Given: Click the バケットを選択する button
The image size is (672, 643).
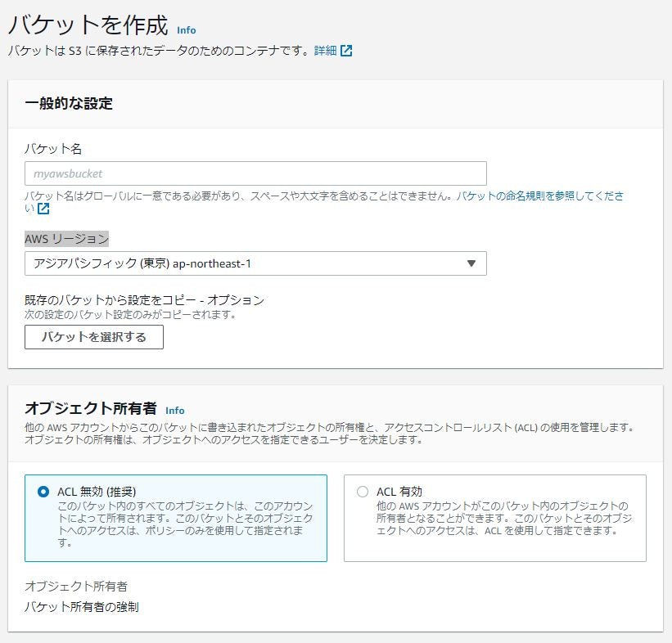Looking at the screenshot, I should (x=94, y=337).
